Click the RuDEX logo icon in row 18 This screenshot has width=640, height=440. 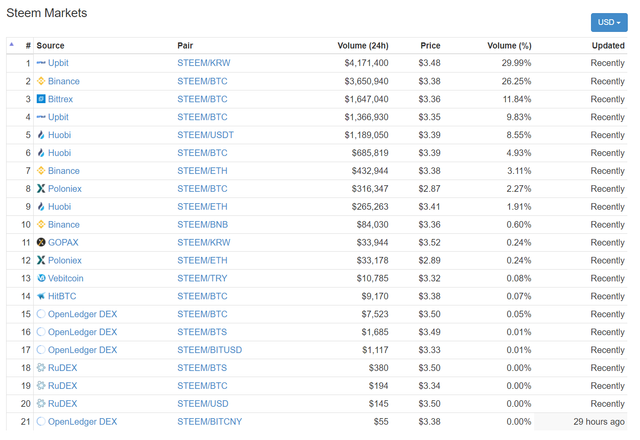coord(41,368)
